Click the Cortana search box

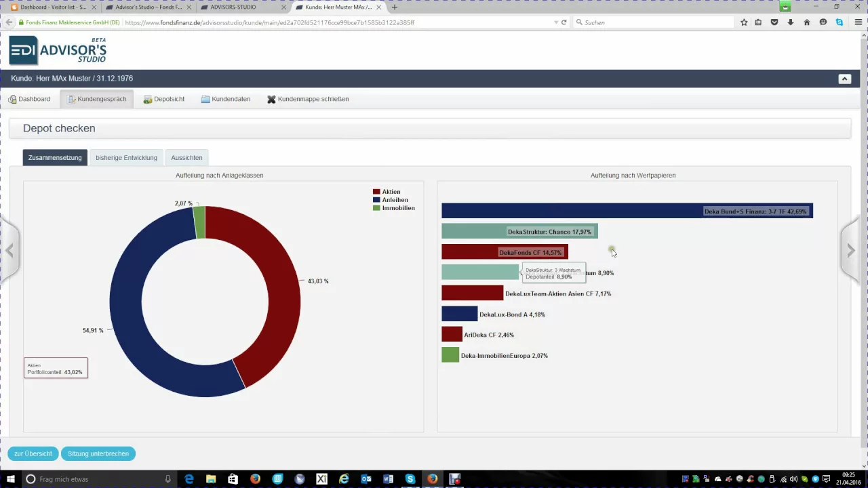[x=98, y=479]
